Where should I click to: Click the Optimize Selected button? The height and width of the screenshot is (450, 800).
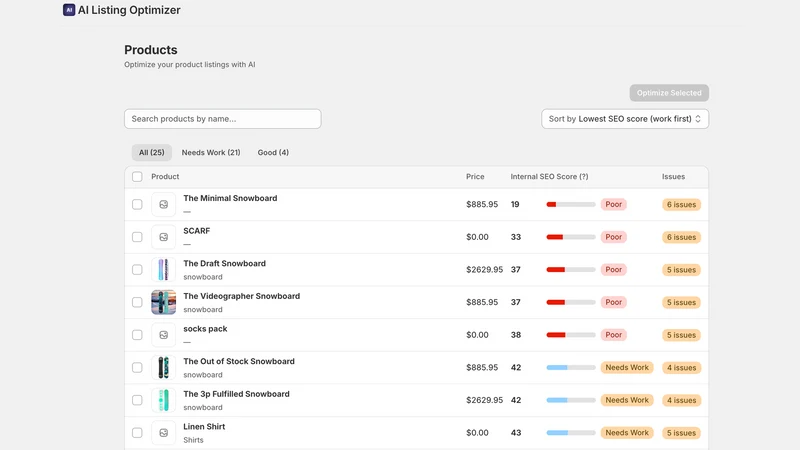(669, 93)
